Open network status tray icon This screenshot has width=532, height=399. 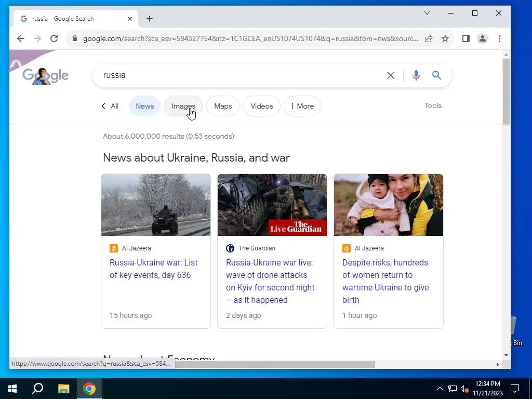(453, 389)
